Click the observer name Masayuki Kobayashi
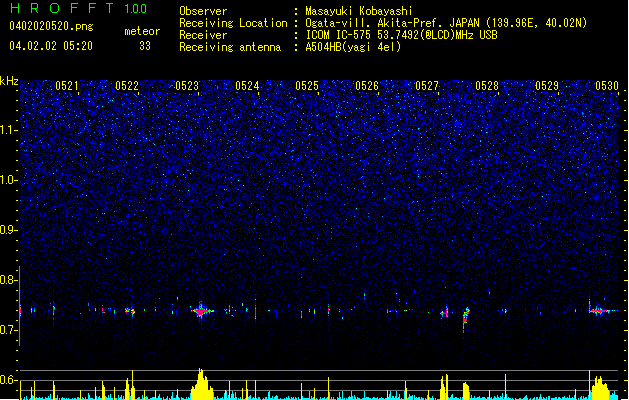The width and height of the screenshot is (629, 400). point(359,11)
